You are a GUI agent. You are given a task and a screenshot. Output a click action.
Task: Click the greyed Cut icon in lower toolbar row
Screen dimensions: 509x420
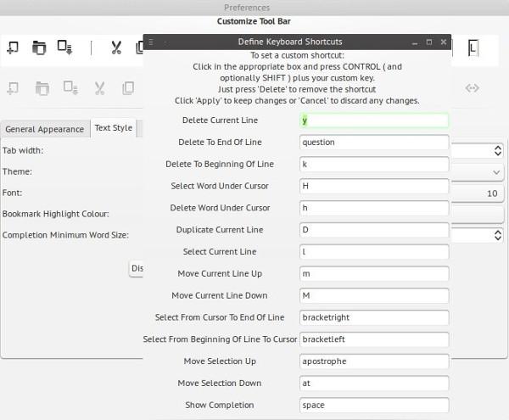(99, 88)
